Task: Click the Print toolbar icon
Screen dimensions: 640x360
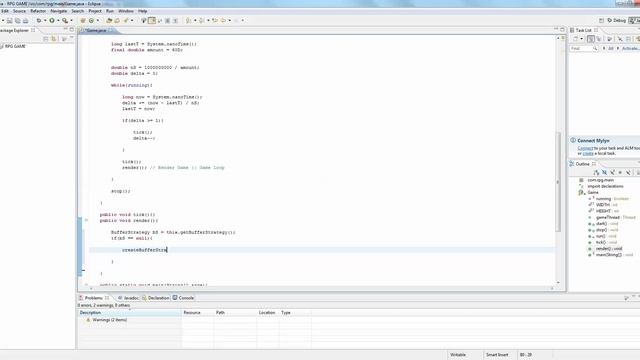Action: coord(25,20)
